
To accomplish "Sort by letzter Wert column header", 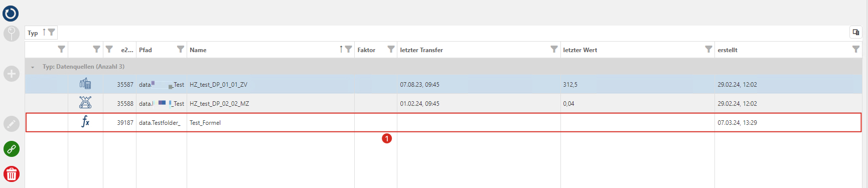I will point(580,50).
